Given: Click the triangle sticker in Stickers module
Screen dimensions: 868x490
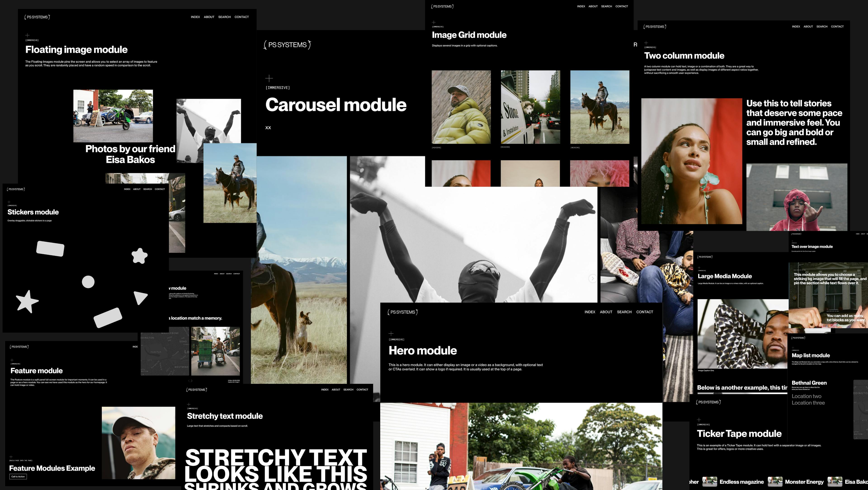Looking at the screenshot, I should click(x=140, y=297).
